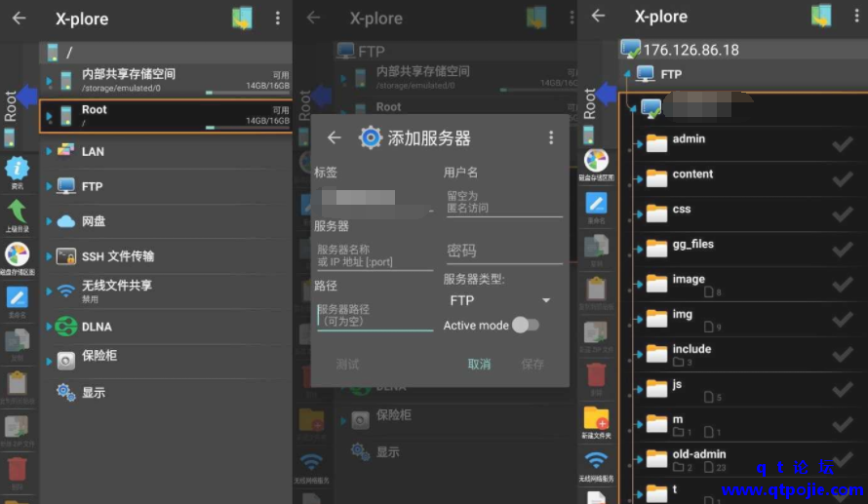Tap rename pencil icon in the root-path screen sidebar

(x=18, y=297)
